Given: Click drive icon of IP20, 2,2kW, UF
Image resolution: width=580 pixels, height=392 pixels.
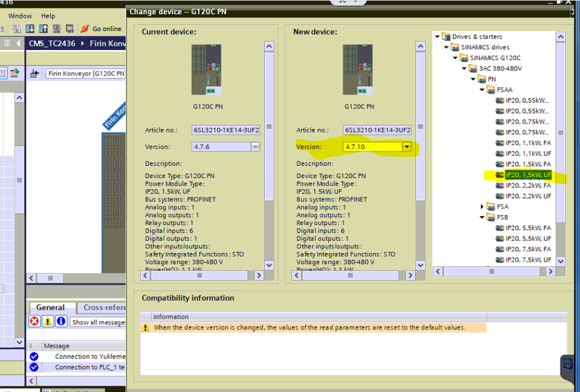Looking at the screenshot, I should 500,196.
